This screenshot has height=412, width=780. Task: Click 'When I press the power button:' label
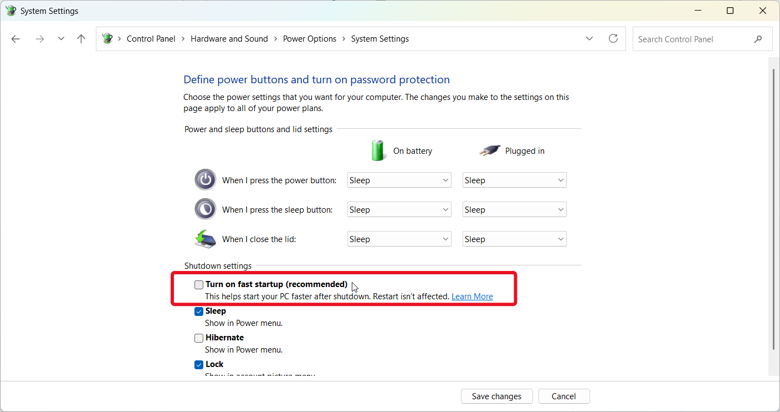279,180
